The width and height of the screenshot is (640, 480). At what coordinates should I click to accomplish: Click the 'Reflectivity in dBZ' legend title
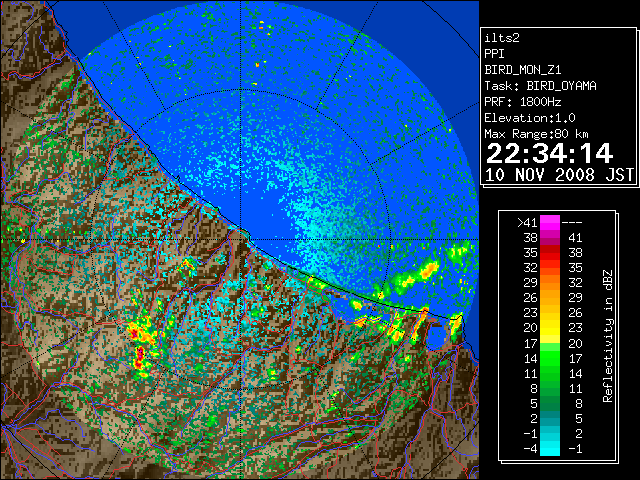[608, 336]
